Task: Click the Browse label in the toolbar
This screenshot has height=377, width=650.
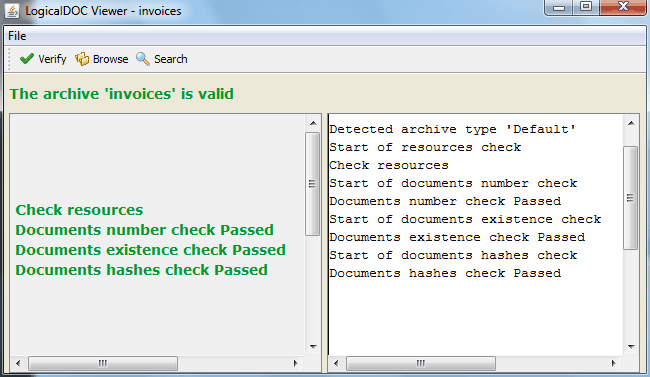Action: (111, 59)
